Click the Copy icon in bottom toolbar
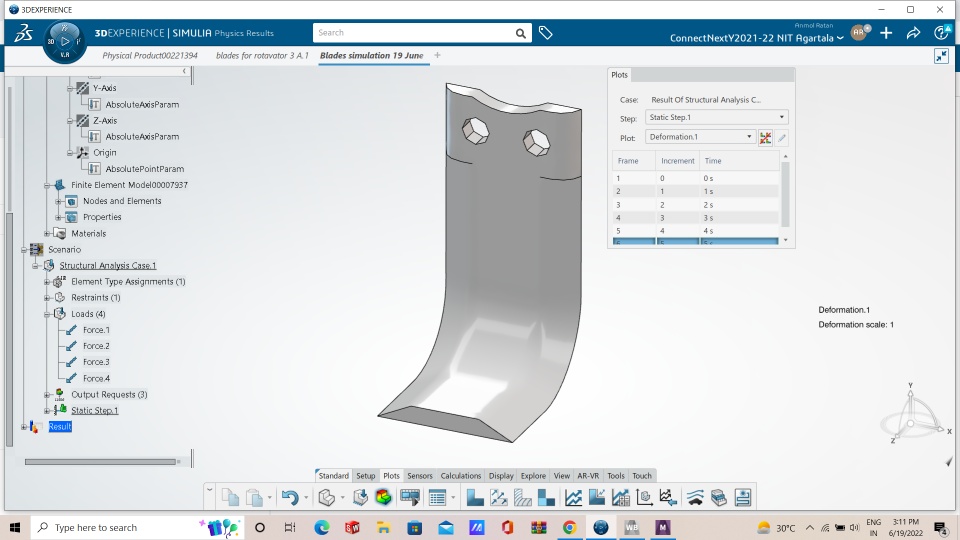The height and width of the screenshot is (540, 960). coord(230,497)
